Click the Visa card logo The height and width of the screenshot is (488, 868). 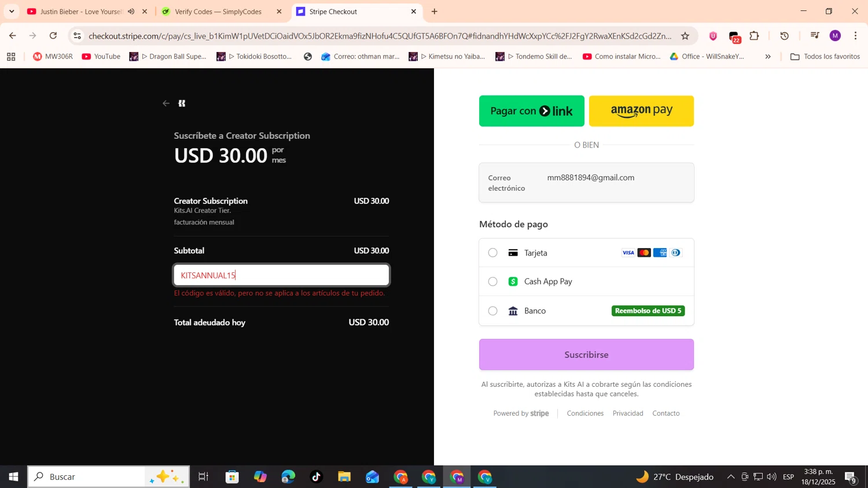[x=628, y=253]
